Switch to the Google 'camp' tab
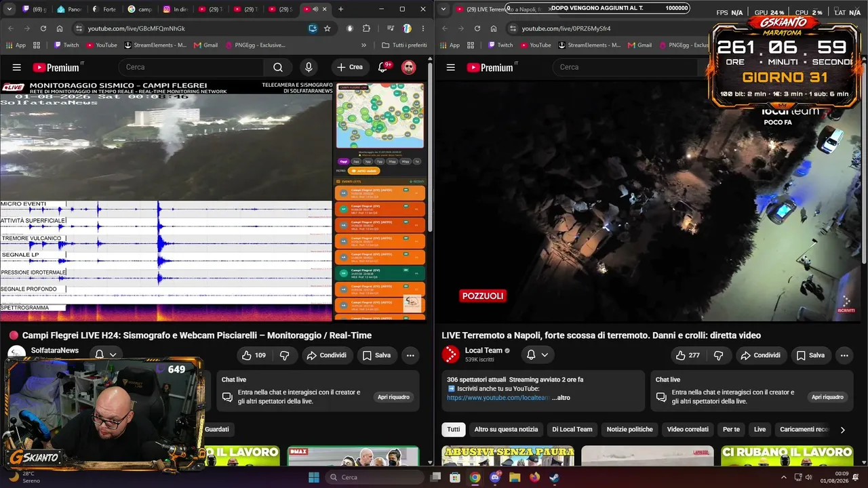Image resolution: width=868 pixels, height=488 pixels. tap(140, 9)
